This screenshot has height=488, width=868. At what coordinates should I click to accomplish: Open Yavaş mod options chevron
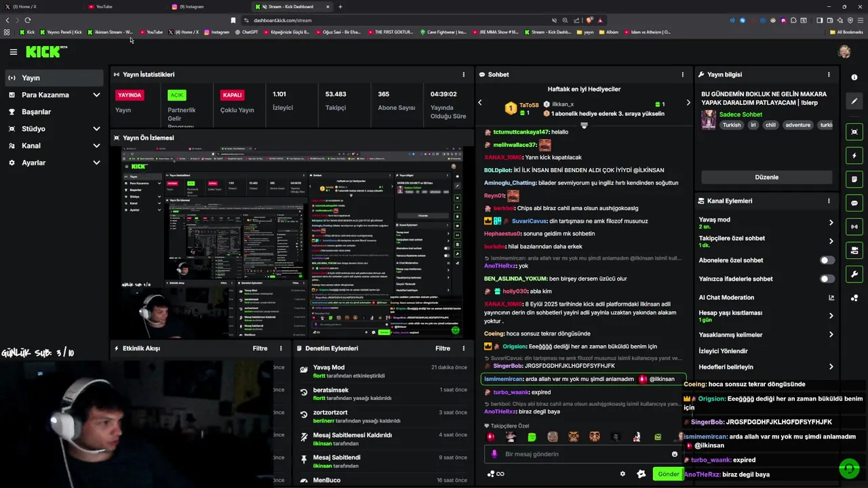(x=831, y=222)
